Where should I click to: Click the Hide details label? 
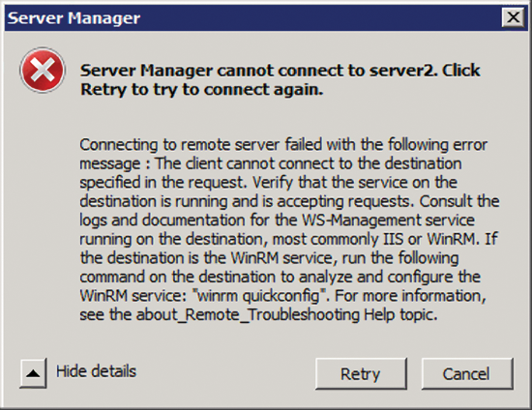96,371
